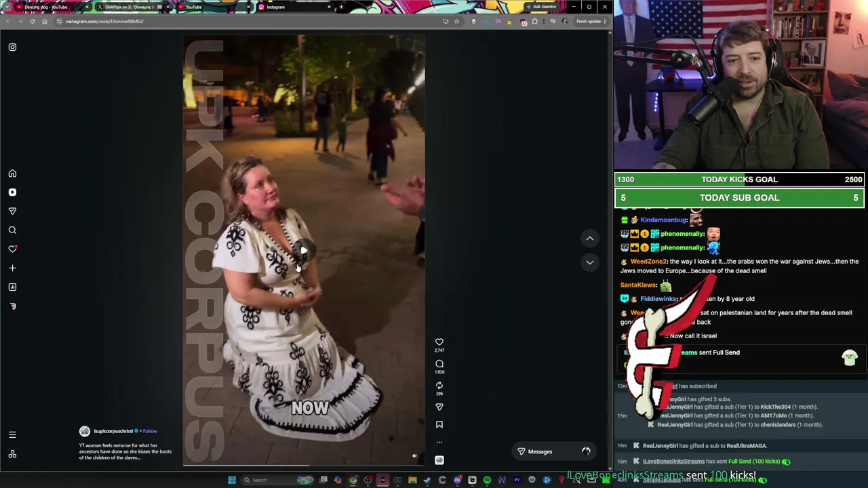Go back in browser history
Screen dimensions: 868x488
(7, 21)
